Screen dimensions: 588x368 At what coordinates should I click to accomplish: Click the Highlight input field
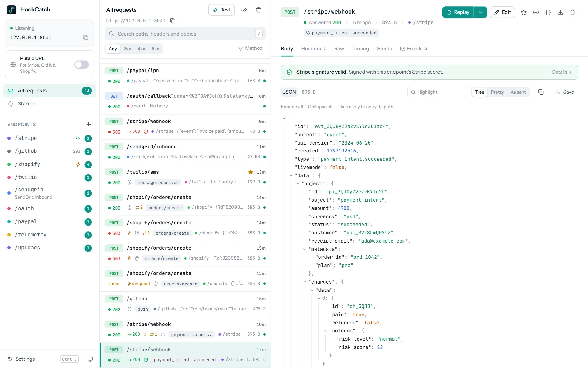[437, 92]
